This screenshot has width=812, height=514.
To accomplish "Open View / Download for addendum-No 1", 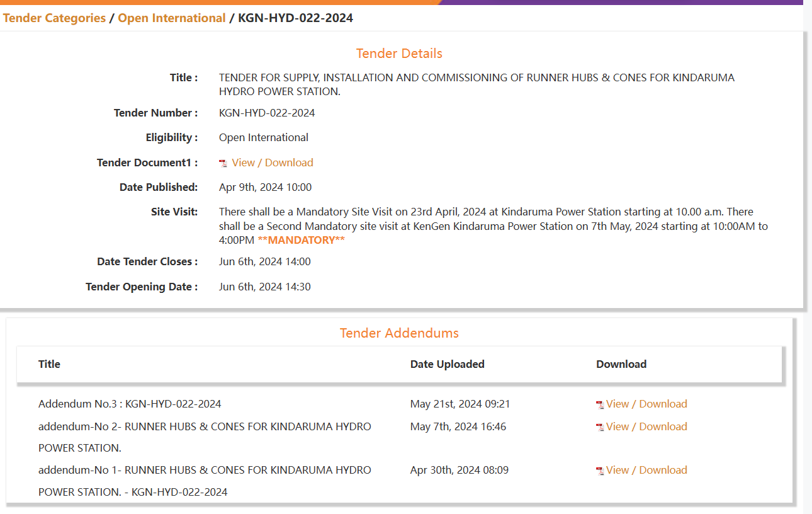I will 646,470.
